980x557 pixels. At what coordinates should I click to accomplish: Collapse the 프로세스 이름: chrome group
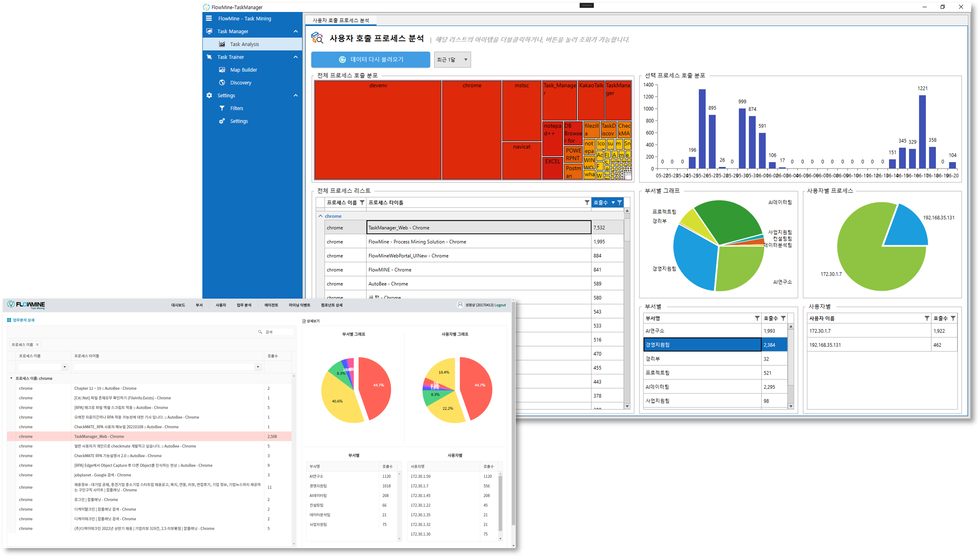[11, 378]
